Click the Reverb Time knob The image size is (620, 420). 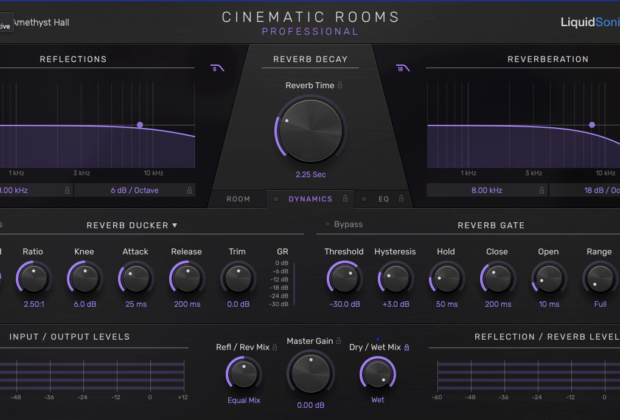310,133
